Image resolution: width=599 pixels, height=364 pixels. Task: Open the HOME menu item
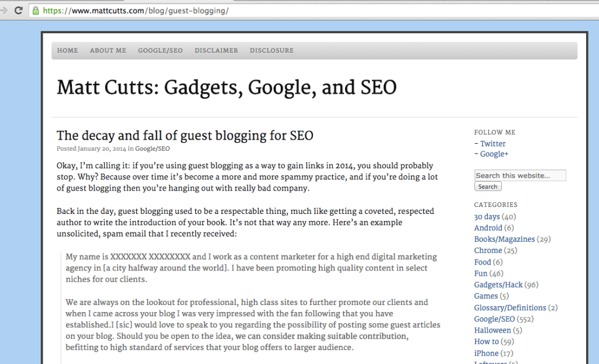68,50
